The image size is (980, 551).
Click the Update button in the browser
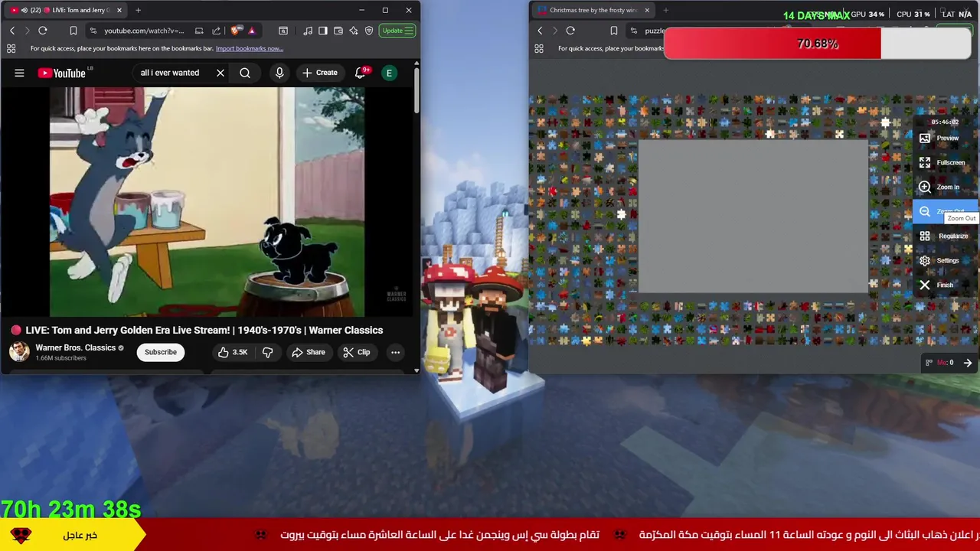(398, 31)
